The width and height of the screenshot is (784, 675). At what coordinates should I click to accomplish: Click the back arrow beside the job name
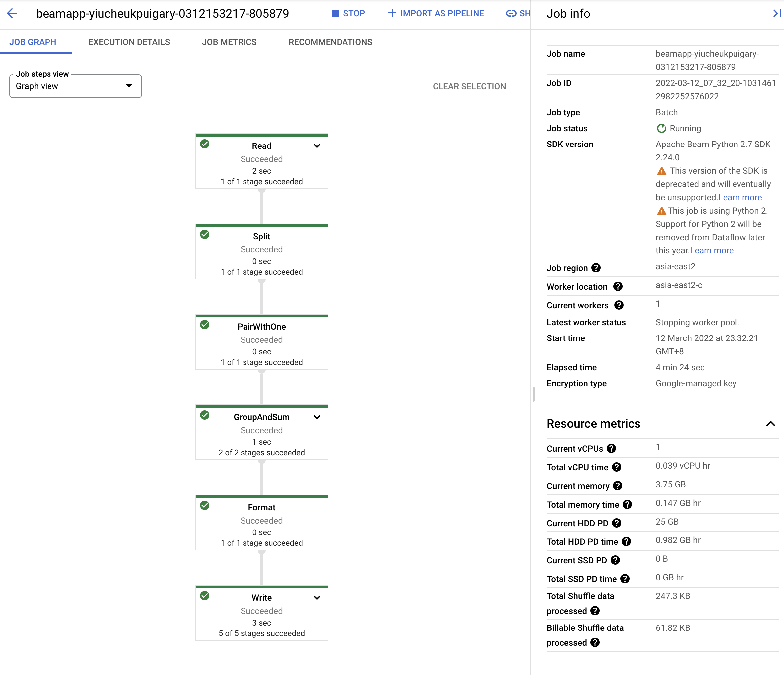click(x=13, y=14)
